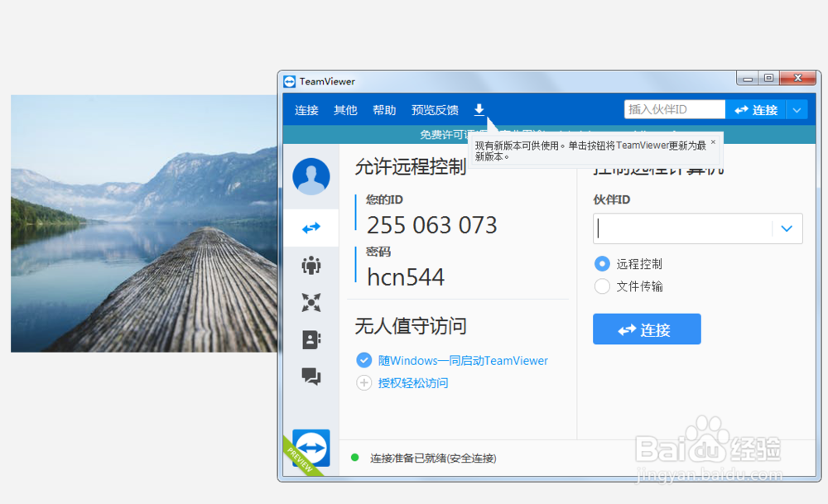
Task: Click the update download arrow in toolbar
Action: pyautogui.click(x=479, y=108)
